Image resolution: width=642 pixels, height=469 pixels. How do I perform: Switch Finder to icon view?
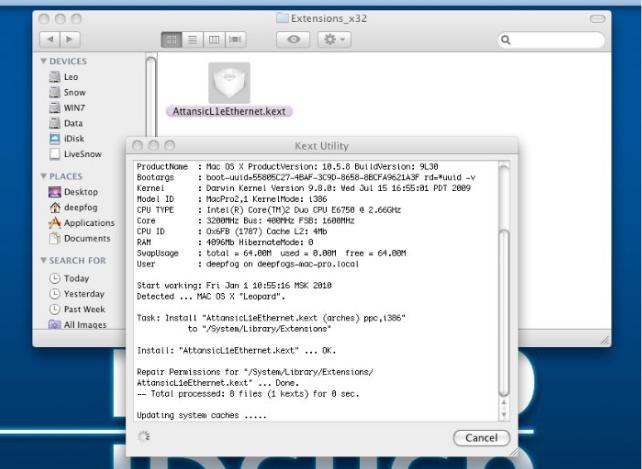[172, 40]
